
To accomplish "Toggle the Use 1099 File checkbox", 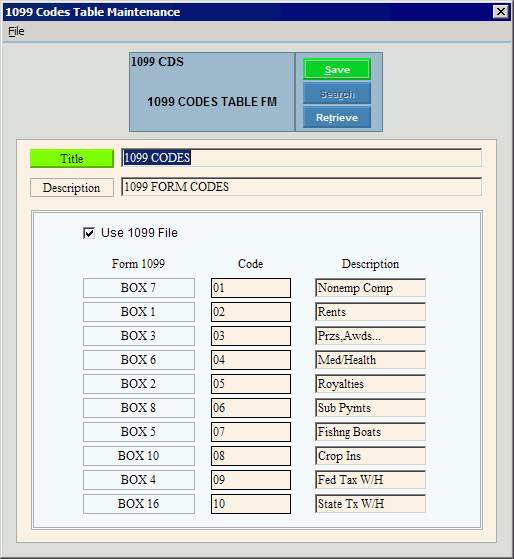I will coord(89,233).
